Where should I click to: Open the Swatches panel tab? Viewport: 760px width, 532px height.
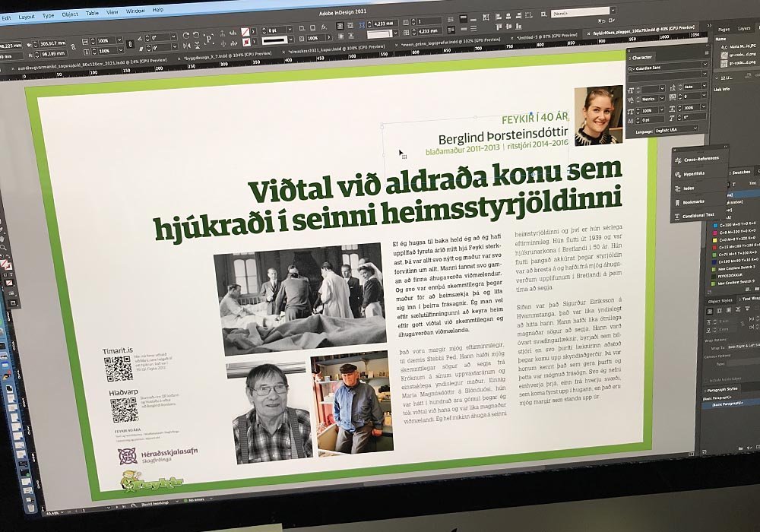[x=741, y=172]
